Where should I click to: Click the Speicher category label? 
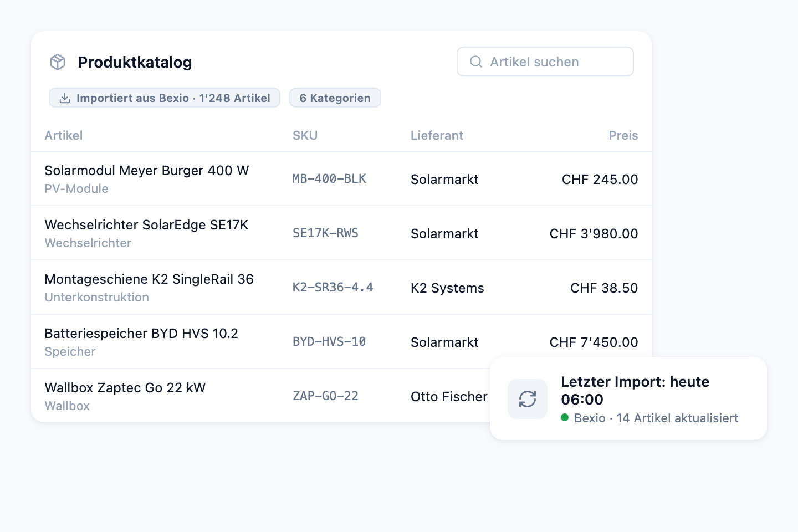click(x=70, y=352)
